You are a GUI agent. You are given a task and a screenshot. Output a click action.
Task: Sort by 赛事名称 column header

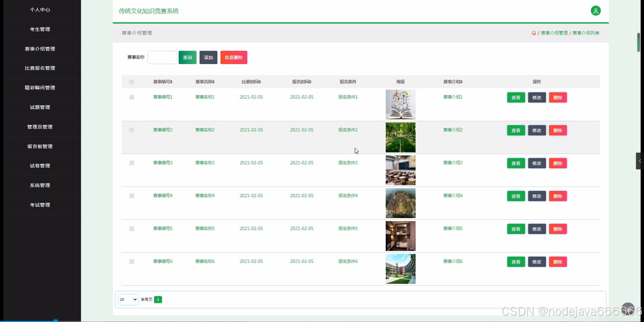[x=205, y=82]
